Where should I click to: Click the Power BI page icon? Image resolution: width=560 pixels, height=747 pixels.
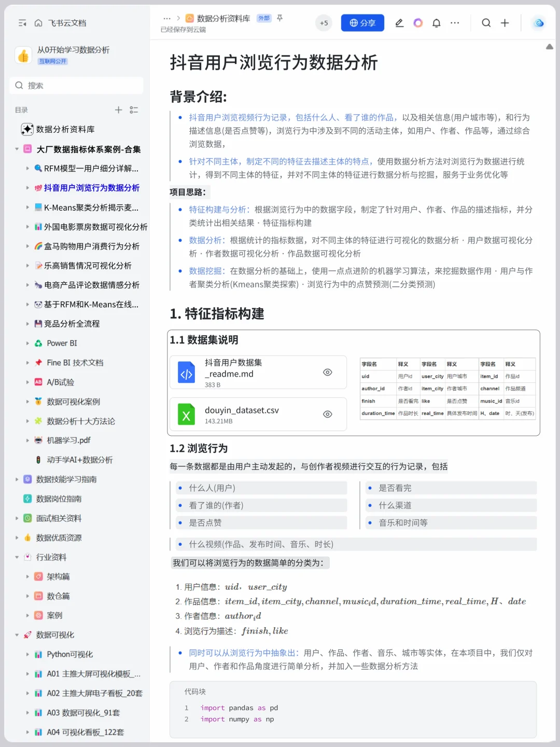pos(38,343)
